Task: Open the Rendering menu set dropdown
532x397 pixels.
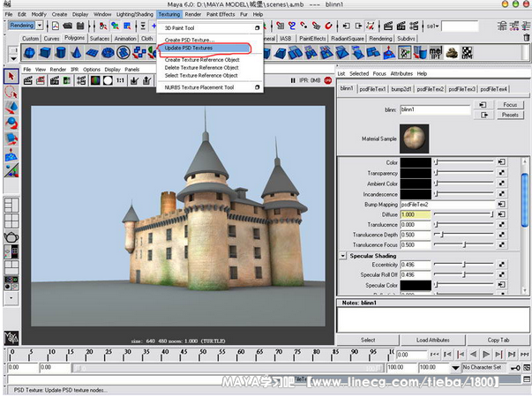Action: point(40,26)
